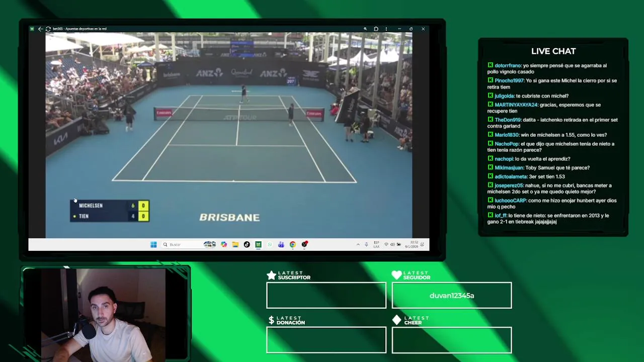Open the Windows Start menu
The width and height of the screenshot is (644, 362).
(x=153, y=245)
